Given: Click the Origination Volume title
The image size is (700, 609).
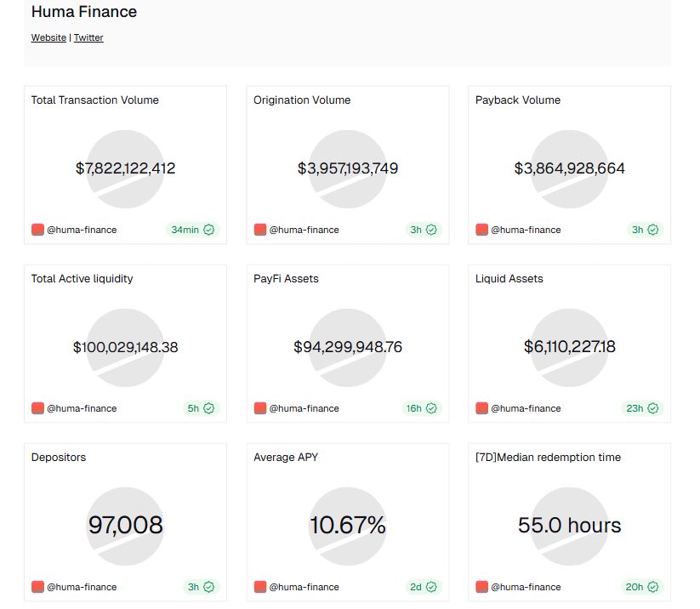Looking at the screenshot, I should click(x=302, y=100).
